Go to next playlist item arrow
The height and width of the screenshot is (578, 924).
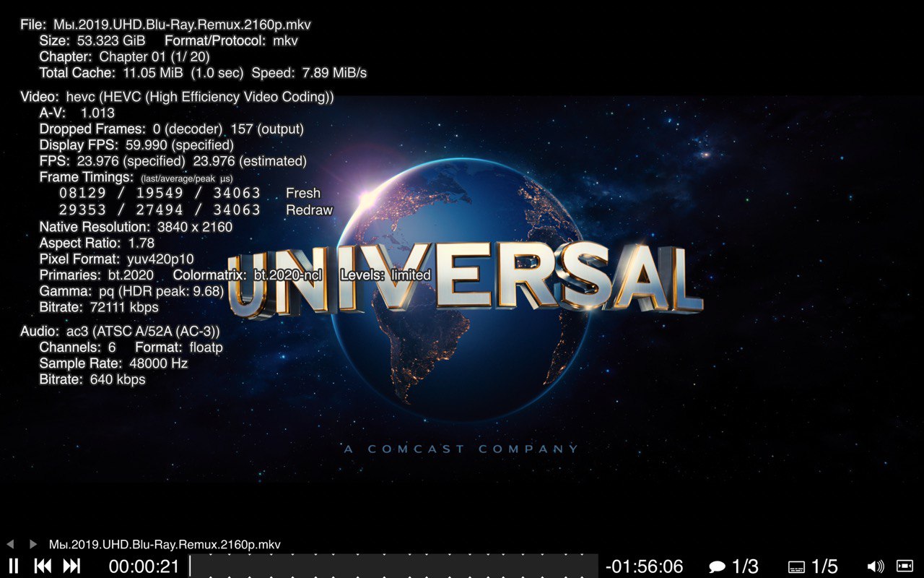[x=33, y=544]
